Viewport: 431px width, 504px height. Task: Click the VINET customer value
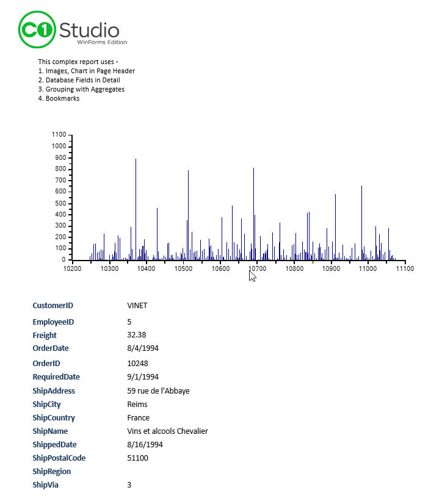click(137, 305)
